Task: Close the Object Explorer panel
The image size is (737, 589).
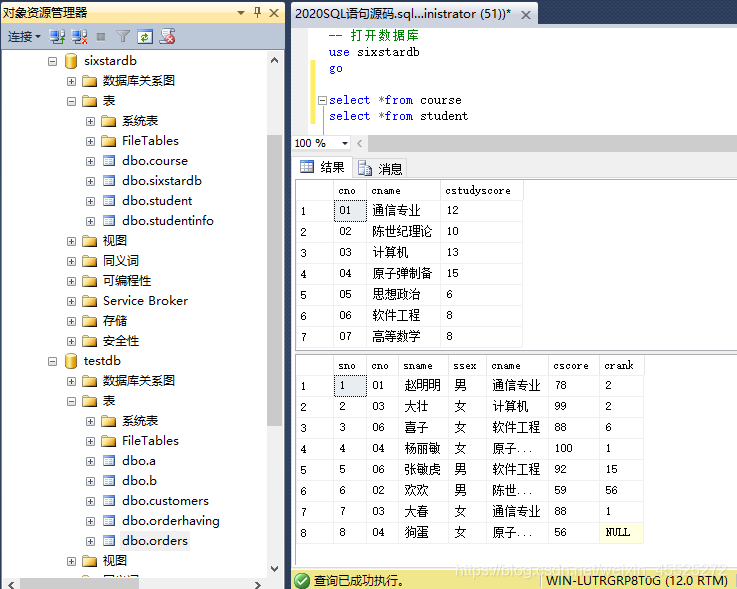Action: pyautogui.click(x=274, y=13)
